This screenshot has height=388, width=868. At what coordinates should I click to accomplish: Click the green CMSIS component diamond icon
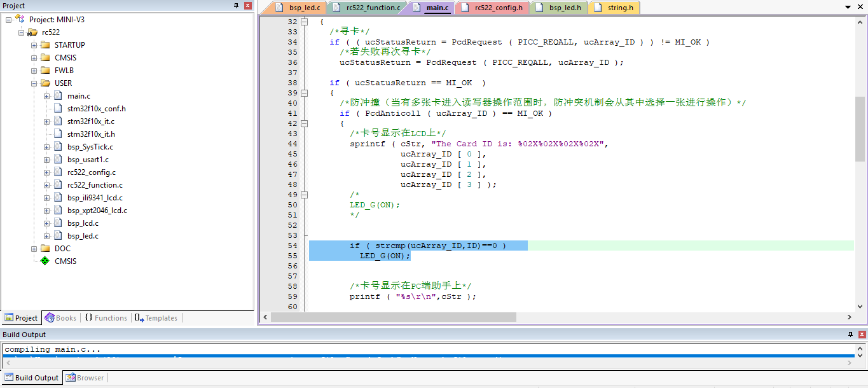point(45,261)
